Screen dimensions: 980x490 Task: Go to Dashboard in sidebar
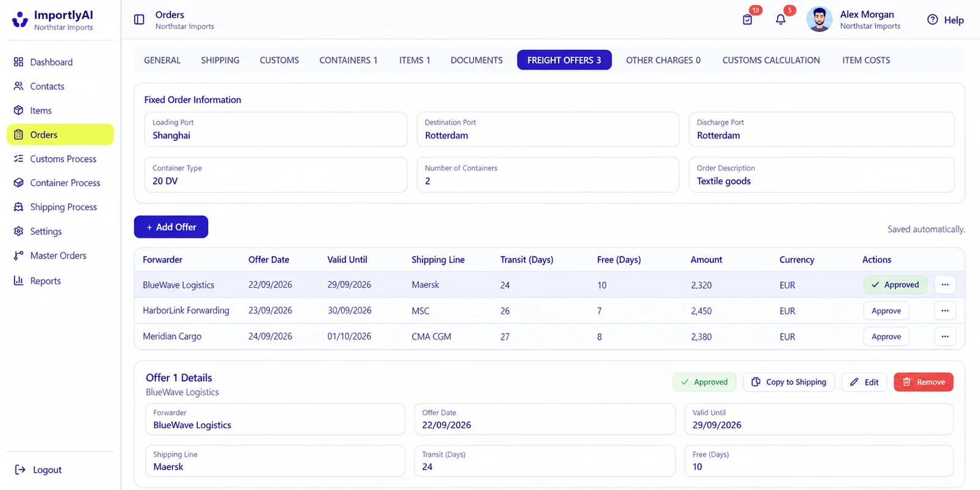[60, 62]
